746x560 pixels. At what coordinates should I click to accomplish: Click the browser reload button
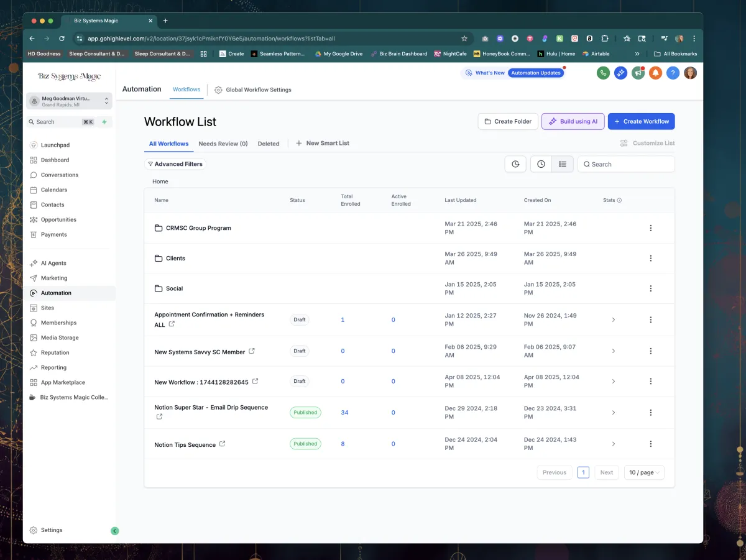click(62, 39)
